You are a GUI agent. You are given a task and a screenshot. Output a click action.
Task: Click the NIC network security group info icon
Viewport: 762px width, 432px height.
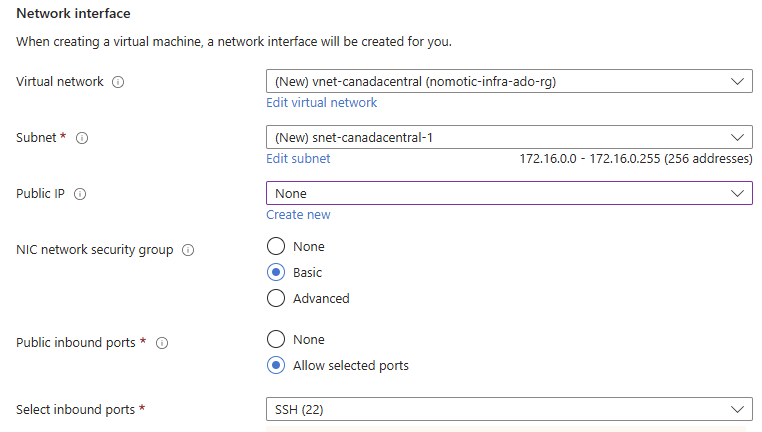tap(188, 250)
